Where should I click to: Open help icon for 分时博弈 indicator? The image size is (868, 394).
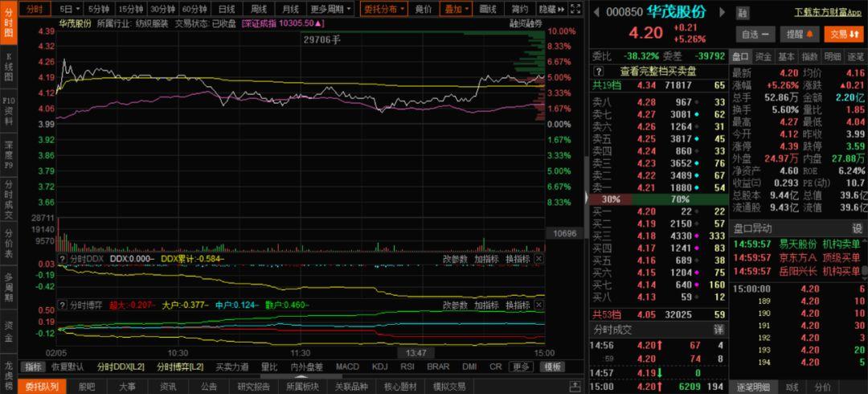[62, 305]
